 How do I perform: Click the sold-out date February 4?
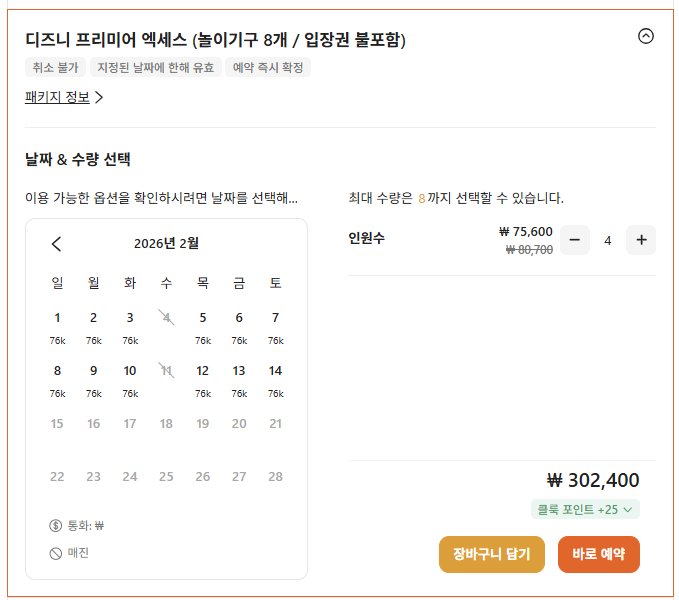[166, 318]
